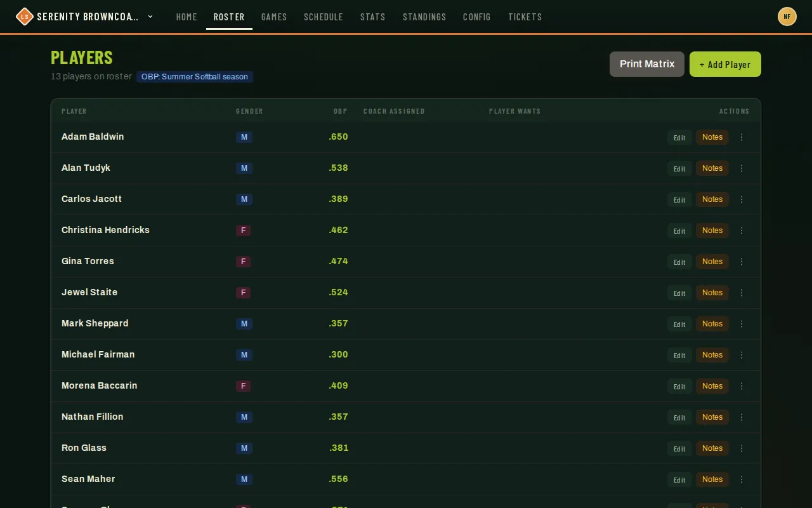The image size is (812, 508).
Task: Open Notes for Mark Sheppard
Action: (712, 324)
